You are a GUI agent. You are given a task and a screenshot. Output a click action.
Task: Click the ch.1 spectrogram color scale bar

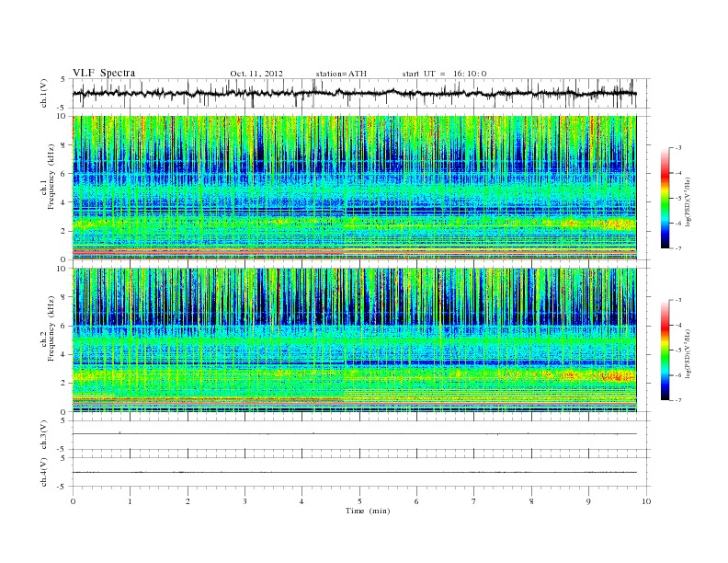(x=665, y=198)
